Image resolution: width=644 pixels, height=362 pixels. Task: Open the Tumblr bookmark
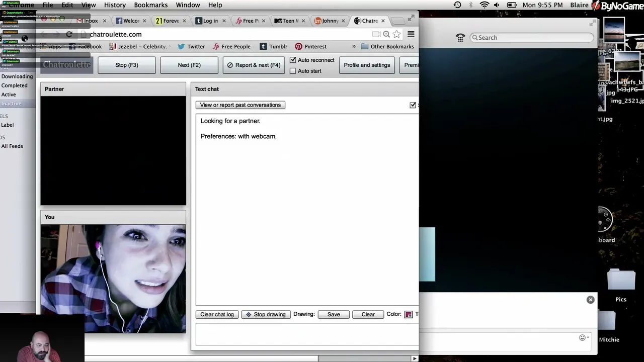[274, 46]
